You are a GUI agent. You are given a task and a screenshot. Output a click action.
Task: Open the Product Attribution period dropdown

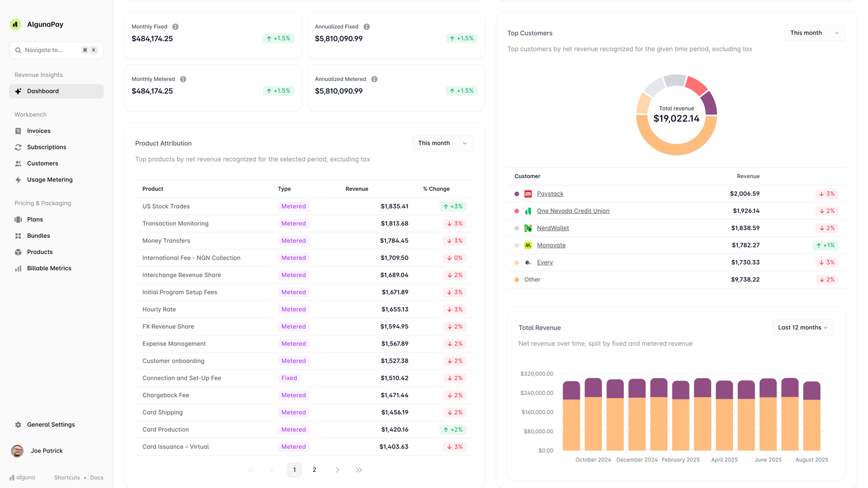click(443, 143)
